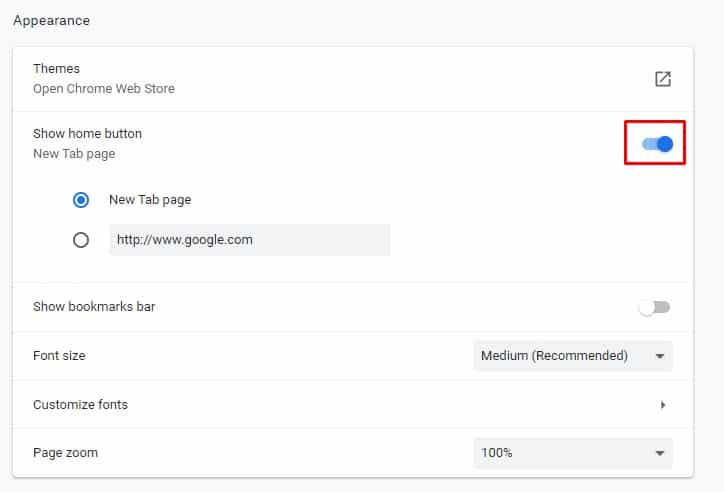Click the Show home button label
The image size is (724, 492).
87,134
